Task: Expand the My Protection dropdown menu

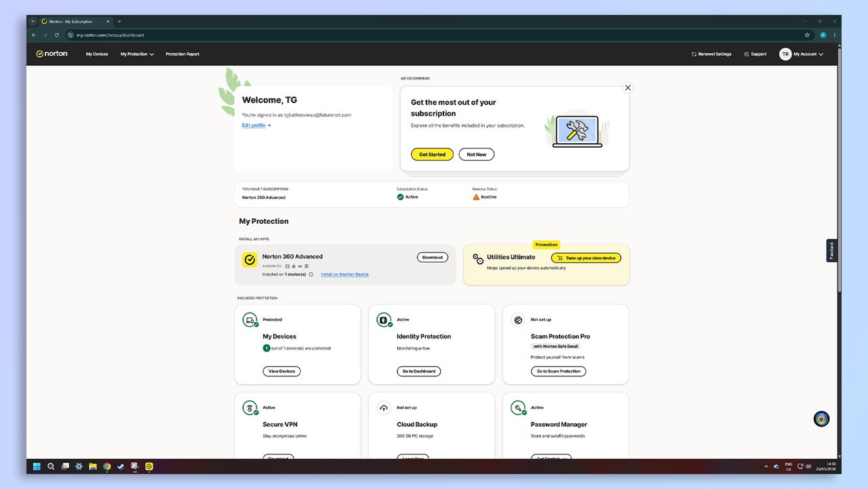Action: (x=137, y=54)
